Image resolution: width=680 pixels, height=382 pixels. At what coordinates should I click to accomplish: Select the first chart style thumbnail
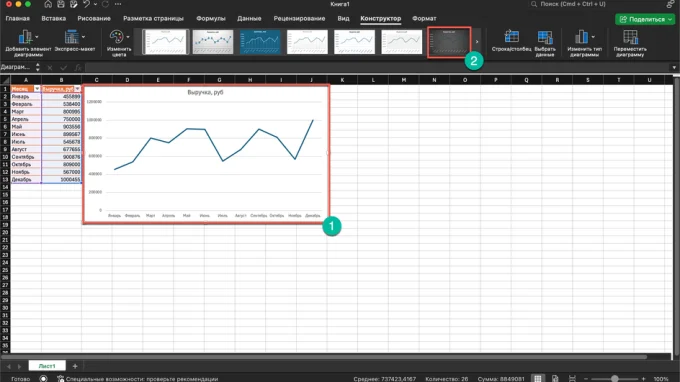[165, 42]
